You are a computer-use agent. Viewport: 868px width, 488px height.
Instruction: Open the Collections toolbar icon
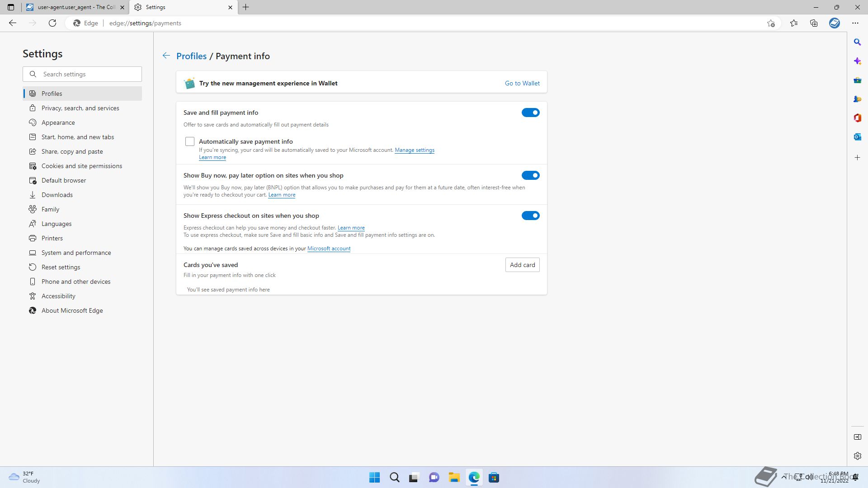click(814, 23)
